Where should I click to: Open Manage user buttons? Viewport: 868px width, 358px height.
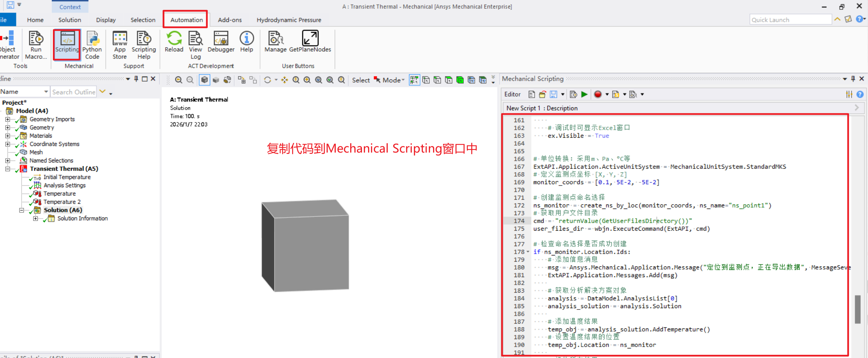point(276,42)
